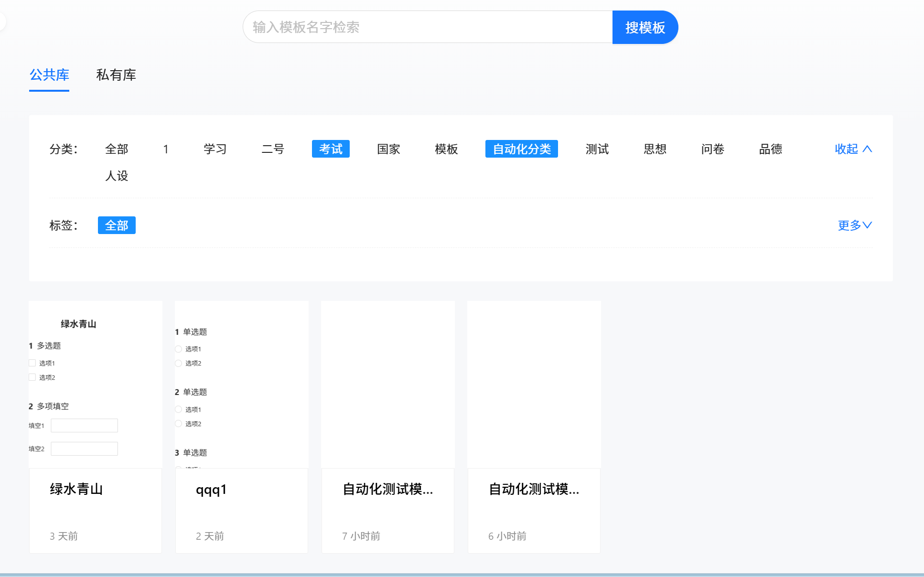Click the 搜模板 search button

645,27
